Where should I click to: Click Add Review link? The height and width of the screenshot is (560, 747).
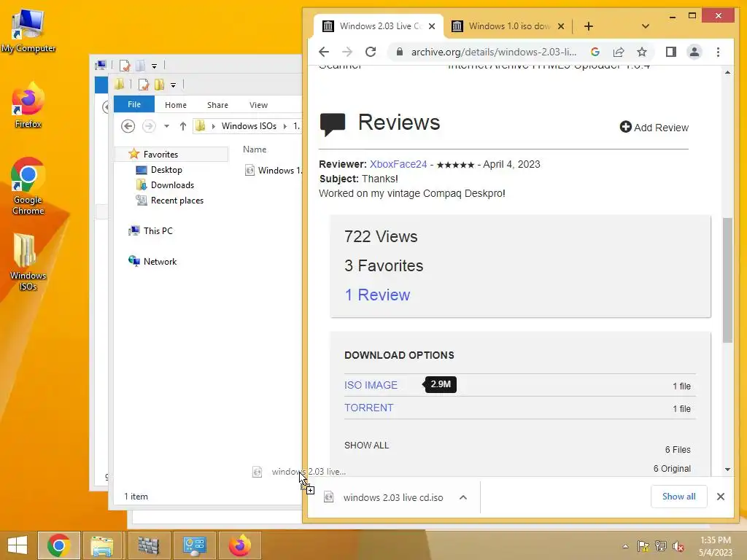tap(654, 127)
